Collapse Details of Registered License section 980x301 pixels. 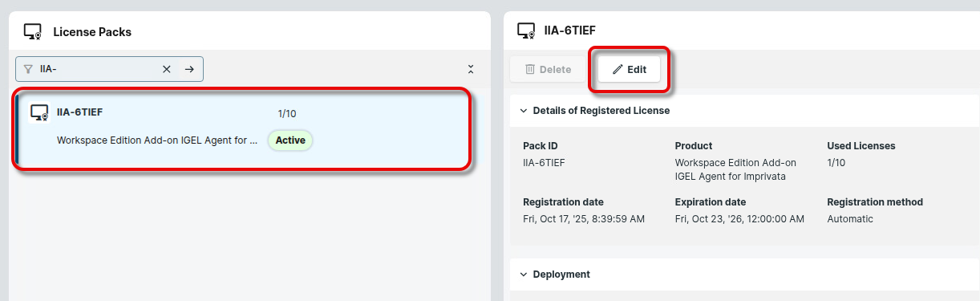tap(524, 111)
